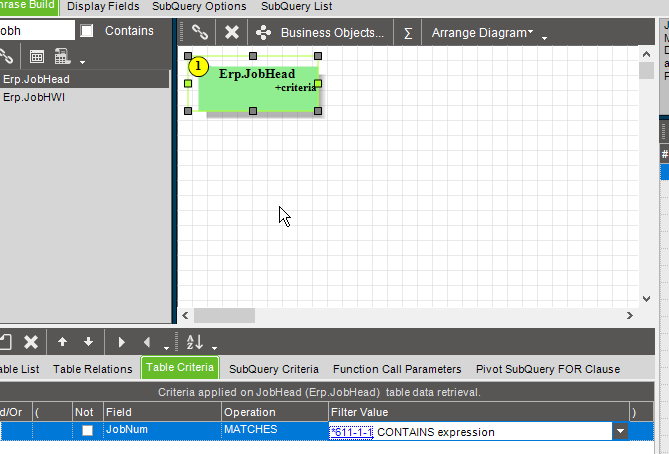Switch to SubQuery Criteria tab
Screen dimensions: 669x454
click(x=273, y=369)
